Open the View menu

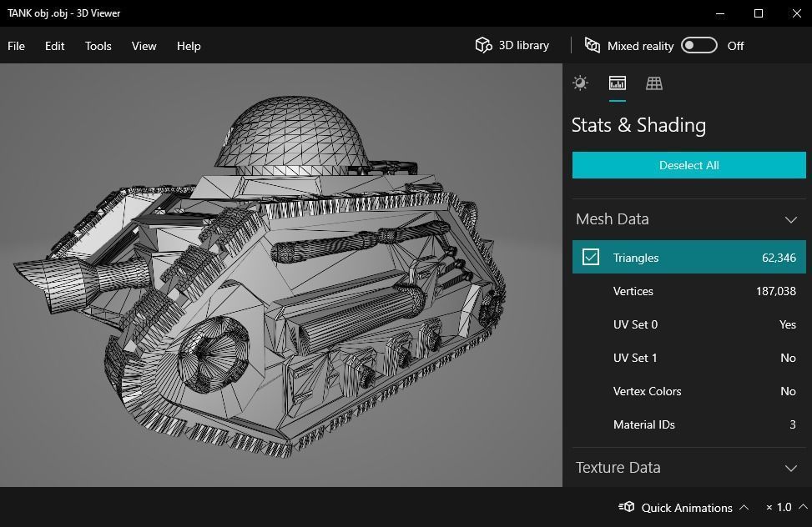[144, 46]
